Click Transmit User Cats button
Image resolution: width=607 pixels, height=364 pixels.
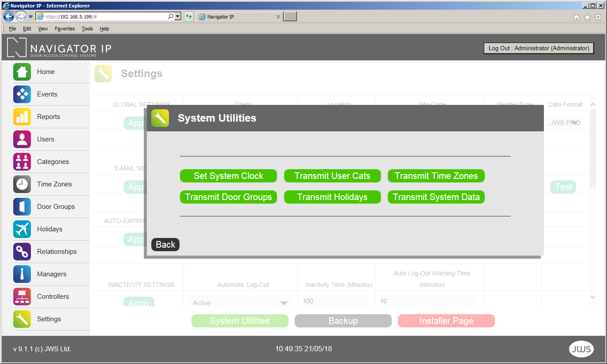pos(332,176)
